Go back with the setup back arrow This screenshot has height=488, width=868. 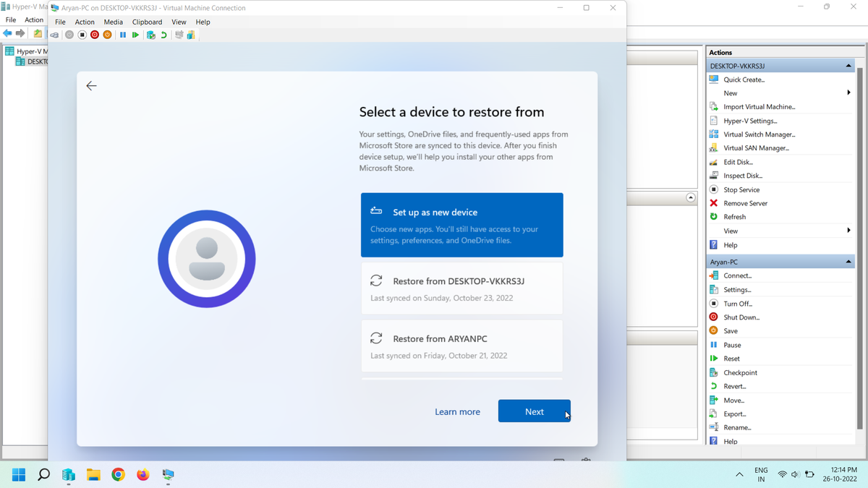tap(91, 86)
